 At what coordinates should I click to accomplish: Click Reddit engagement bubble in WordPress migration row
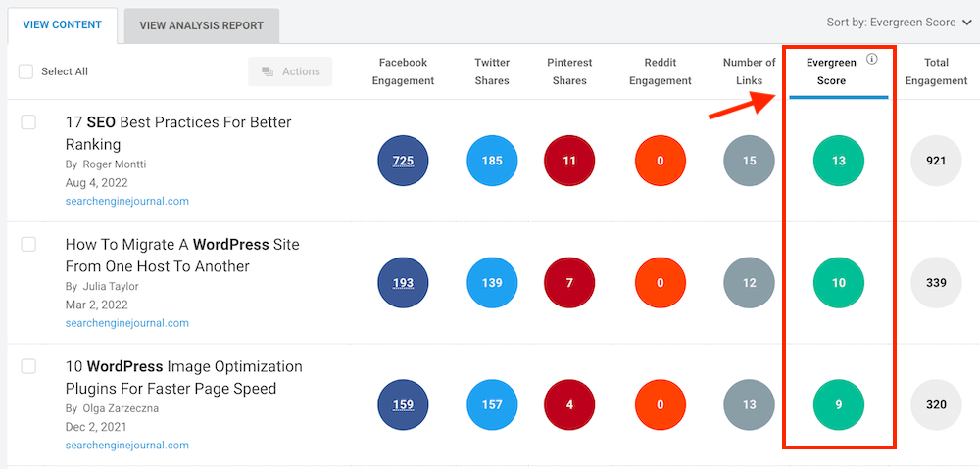pos(660,283)
